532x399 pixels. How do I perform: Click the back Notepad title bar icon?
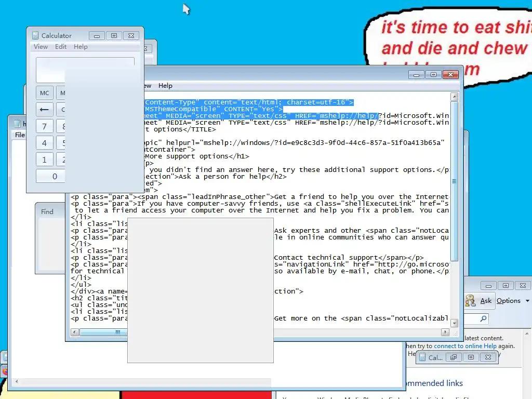tap(17, 124)
